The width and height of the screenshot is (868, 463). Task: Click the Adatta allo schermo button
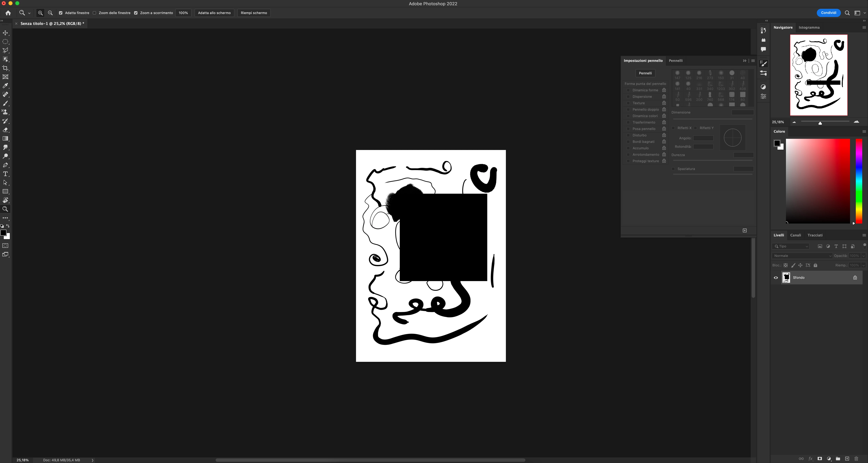tap(214, 13)
